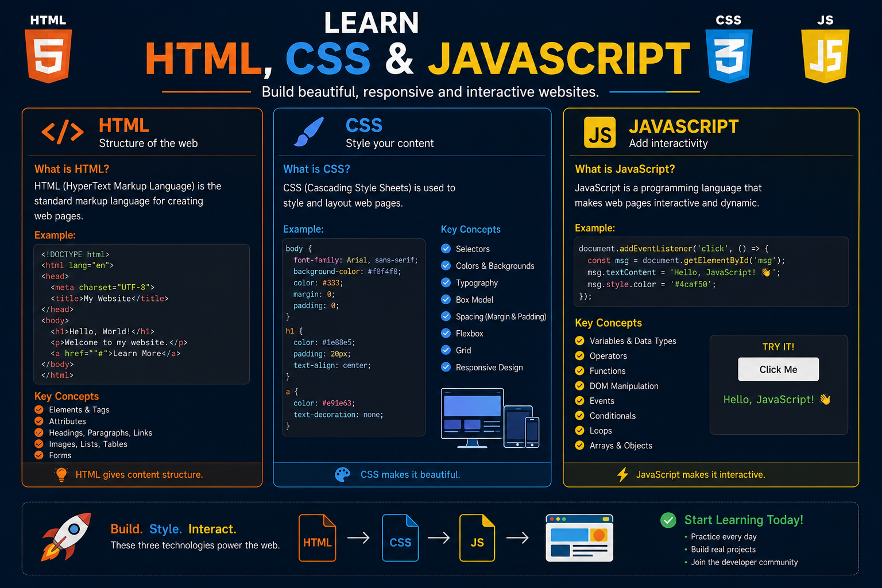Click Practice every day bullet
Screen dimensions: 882x588
click(724, 536)
